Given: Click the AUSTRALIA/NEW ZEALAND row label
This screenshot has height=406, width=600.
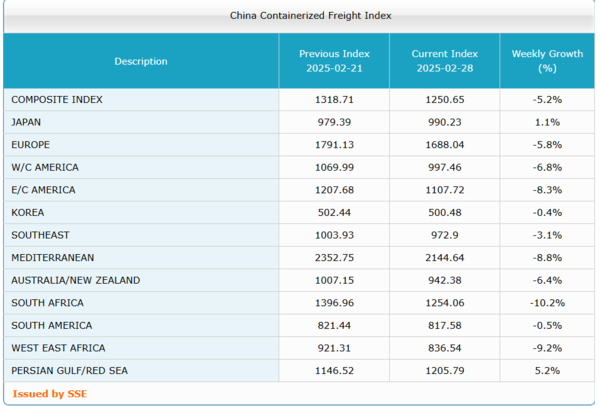Looking at the screenshot, I should click(x=76, y=280).
